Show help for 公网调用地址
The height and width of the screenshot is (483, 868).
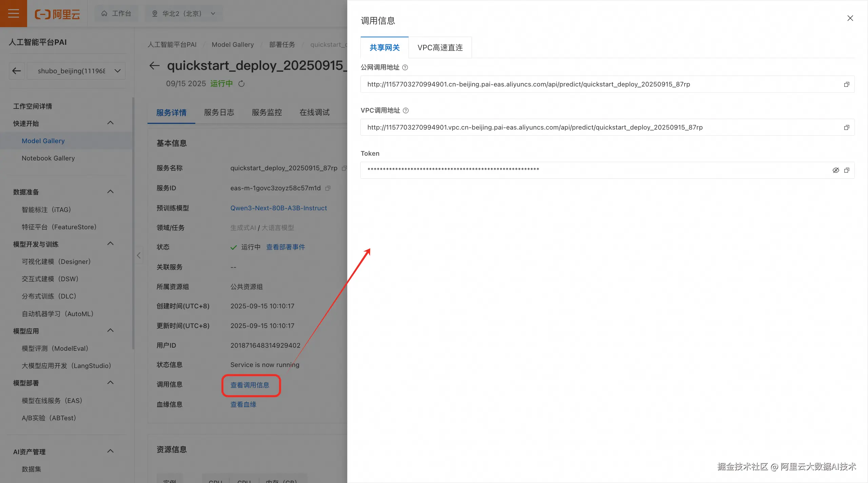click(x=405, y=67)
